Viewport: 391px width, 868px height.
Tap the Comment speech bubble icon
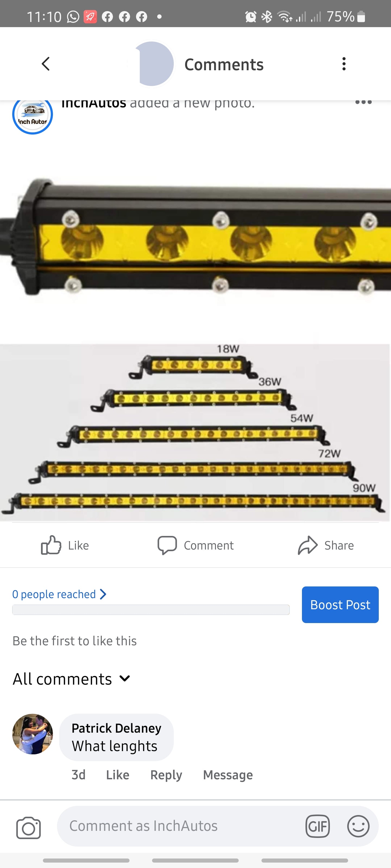coord(167,545)
